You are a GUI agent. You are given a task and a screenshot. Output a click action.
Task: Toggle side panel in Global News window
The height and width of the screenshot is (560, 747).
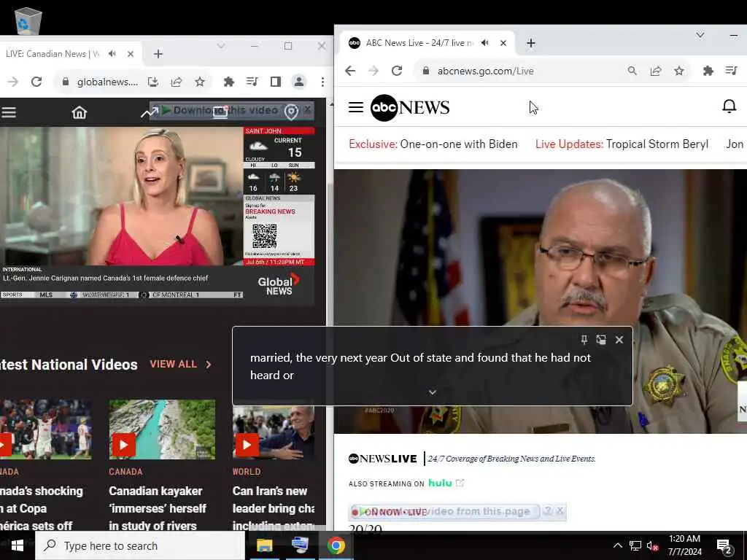coord(275,82)
